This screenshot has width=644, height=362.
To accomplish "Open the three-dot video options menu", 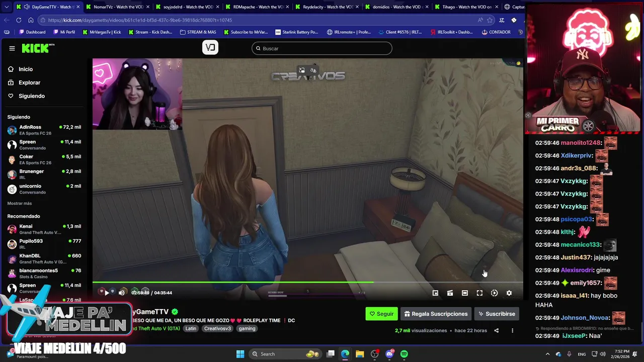I will (512, 330).
